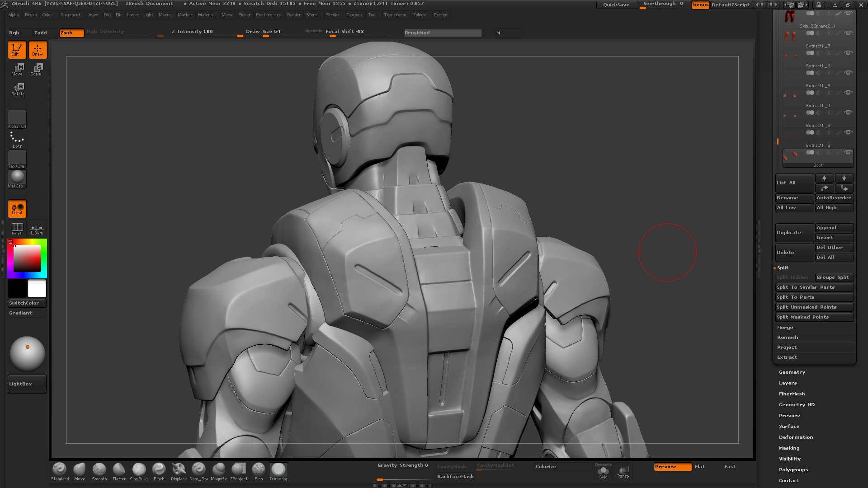This screenshot has height=488, width=868.
Task: Move subtool down with arrow button
Action: pyautogui.click(x=844, y=178)
